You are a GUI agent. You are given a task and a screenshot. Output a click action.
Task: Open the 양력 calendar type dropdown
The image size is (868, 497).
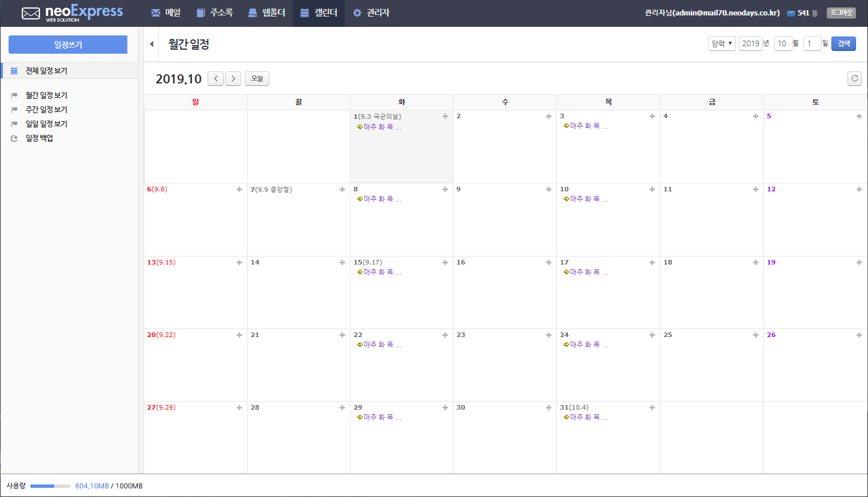[722, 43]
